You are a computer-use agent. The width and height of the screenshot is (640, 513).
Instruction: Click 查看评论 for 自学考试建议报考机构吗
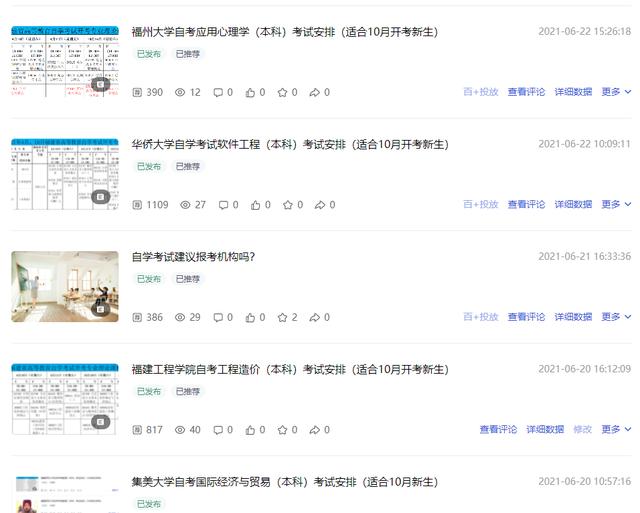point(527,317)
